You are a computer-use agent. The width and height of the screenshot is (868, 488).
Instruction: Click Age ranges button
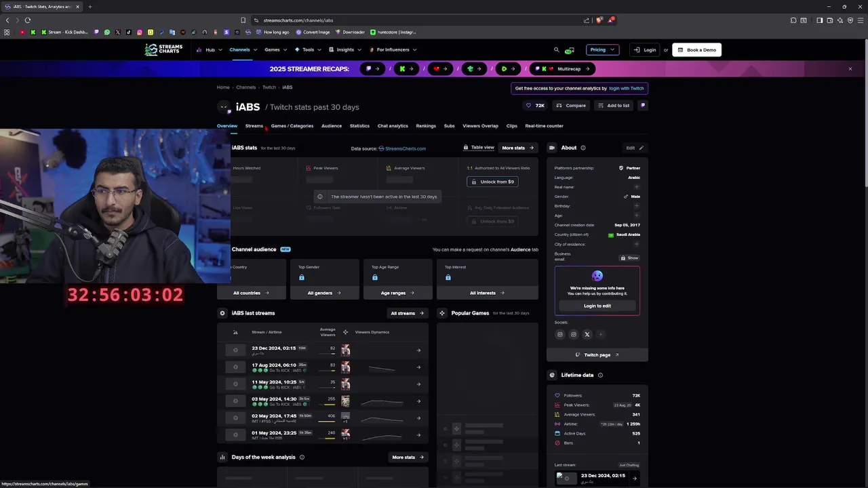[398, 293]
